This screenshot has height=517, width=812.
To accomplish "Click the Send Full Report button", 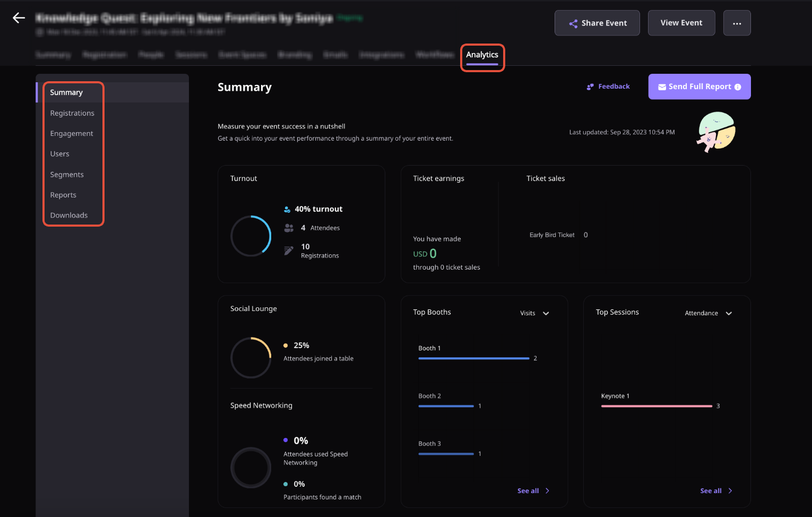I will [x=695, y=87].
